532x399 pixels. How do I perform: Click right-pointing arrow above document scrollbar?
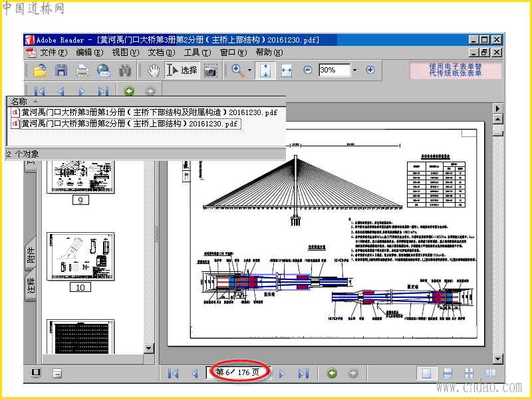(x=497, y=108)
